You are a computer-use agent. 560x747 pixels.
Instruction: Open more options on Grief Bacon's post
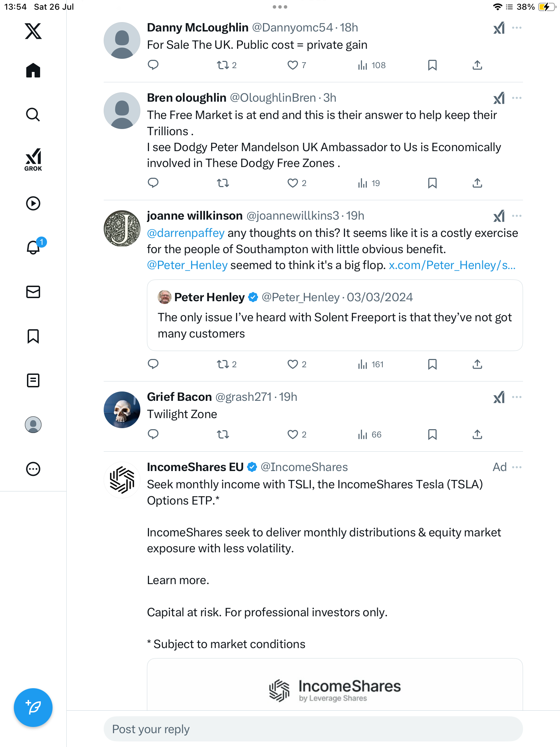pos(517,397)
